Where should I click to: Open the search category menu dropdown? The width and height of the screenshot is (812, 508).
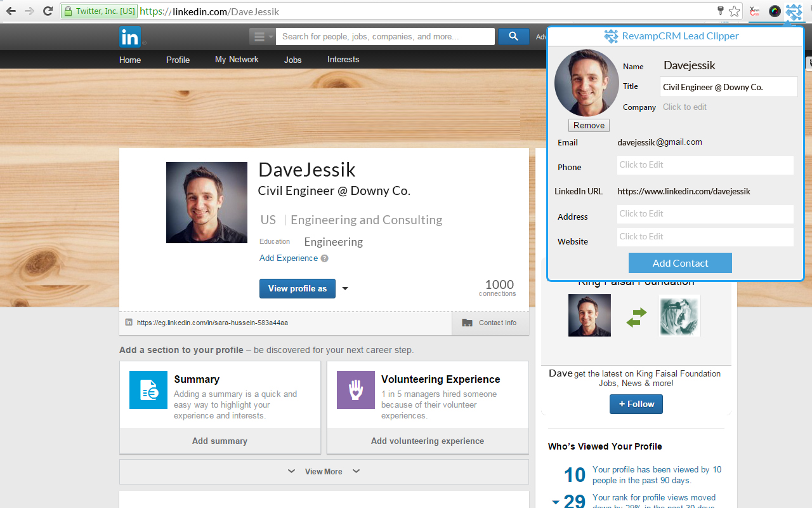click(262, 37)
